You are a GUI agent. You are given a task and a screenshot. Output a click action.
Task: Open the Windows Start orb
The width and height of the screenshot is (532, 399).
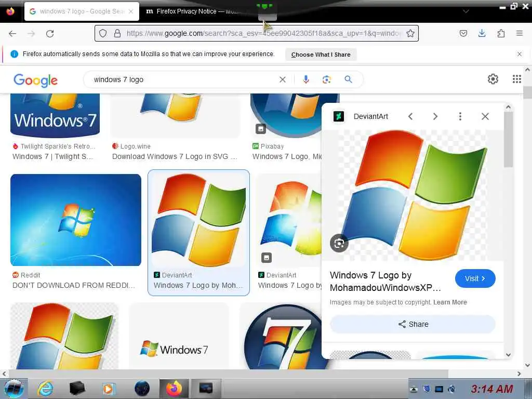tap(13, 388)
